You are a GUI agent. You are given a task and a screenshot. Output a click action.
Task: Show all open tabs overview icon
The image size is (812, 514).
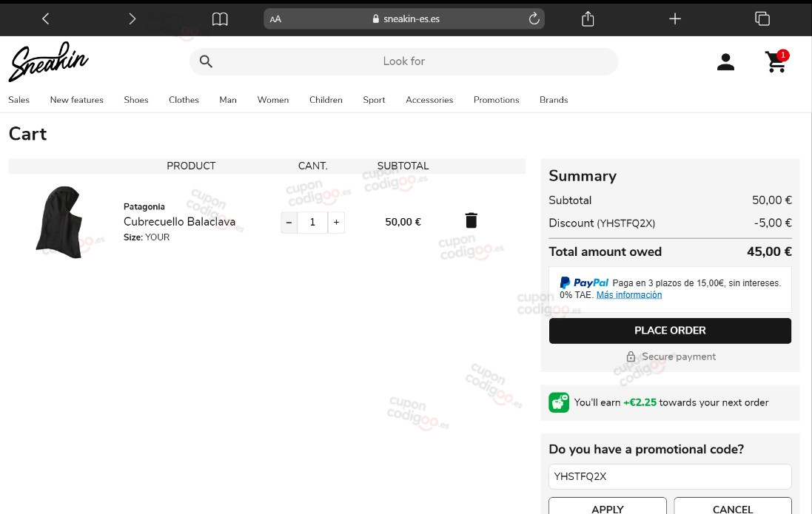762,19
